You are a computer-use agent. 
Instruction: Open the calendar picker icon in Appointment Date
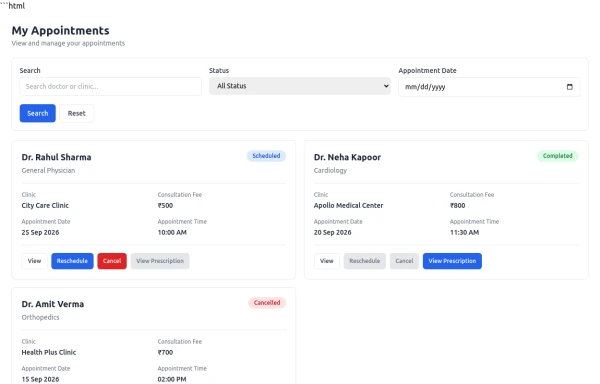(569, 87)
